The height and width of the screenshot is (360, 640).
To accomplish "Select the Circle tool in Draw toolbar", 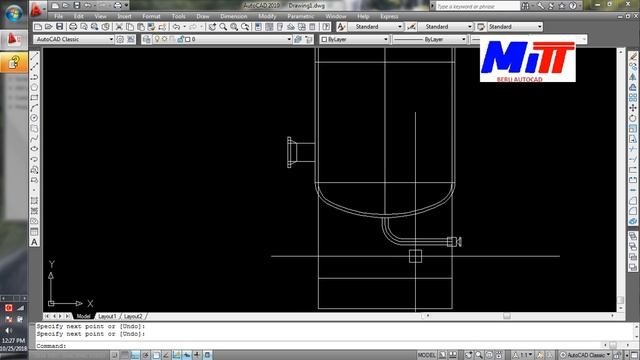I will (34, 118).
